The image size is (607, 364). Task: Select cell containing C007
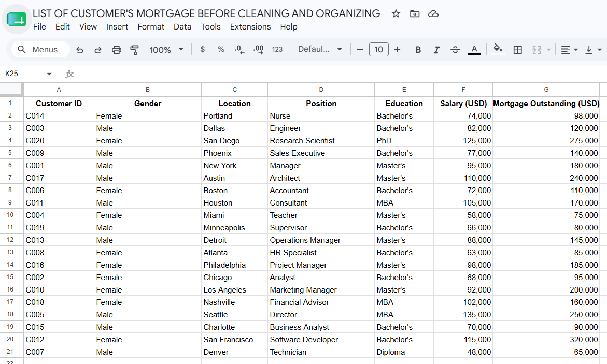tap(59, 352)
